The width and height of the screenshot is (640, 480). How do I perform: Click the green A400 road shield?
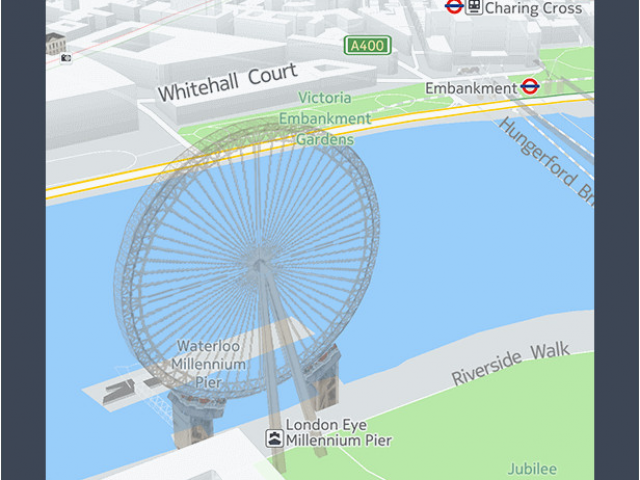(367, 45)
